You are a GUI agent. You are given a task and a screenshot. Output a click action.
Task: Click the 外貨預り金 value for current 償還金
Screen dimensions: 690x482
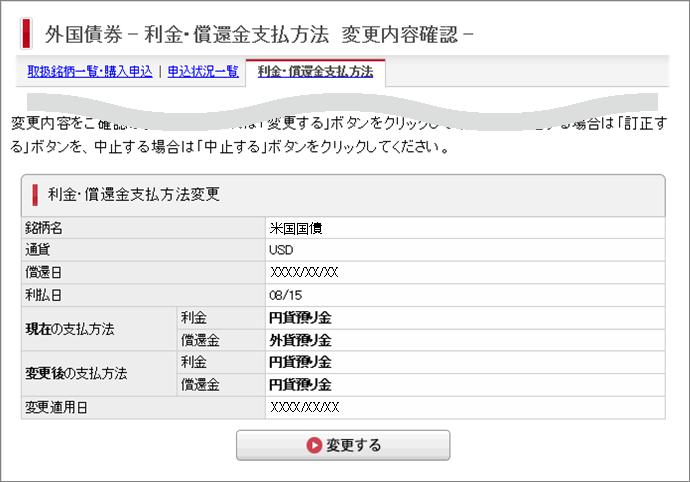(x=300, y=340)
